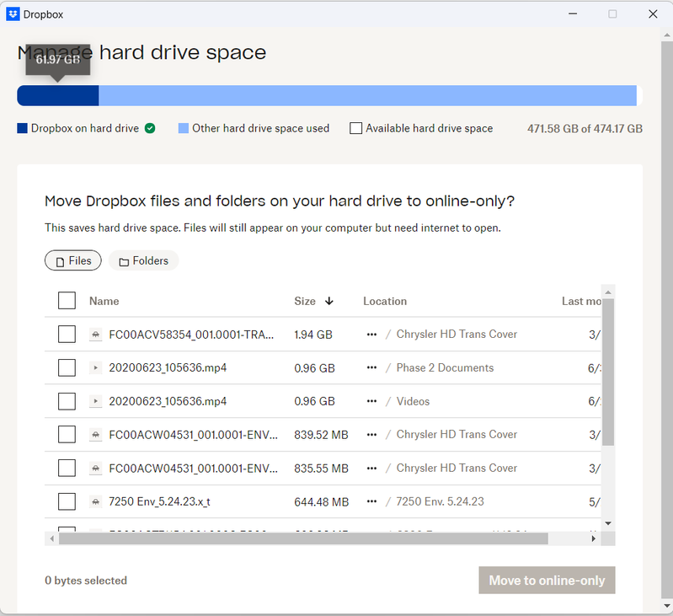The height and width of the screenshot is (616, 673).
Task: Click file icon for 839.52 MB file
Action: point(96,435)
